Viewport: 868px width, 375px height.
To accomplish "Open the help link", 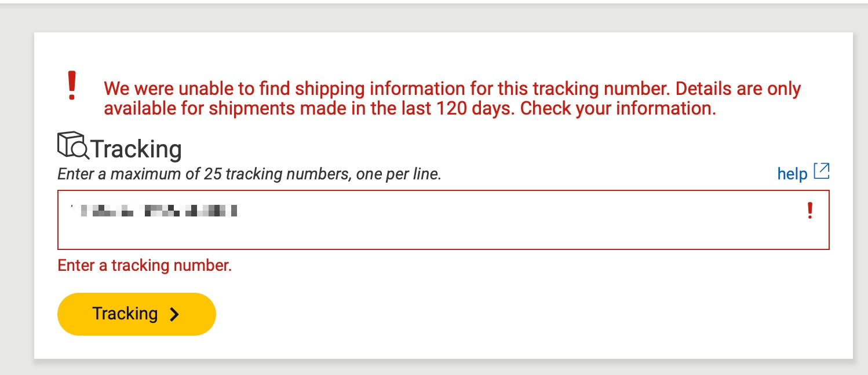I will (792, 173).
